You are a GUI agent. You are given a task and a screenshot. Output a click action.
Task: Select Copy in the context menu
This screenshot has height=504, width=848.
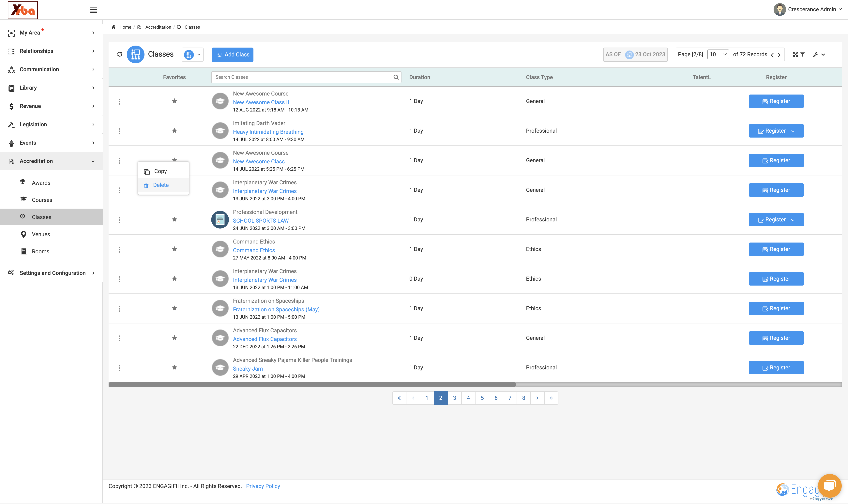pos(163,171)
